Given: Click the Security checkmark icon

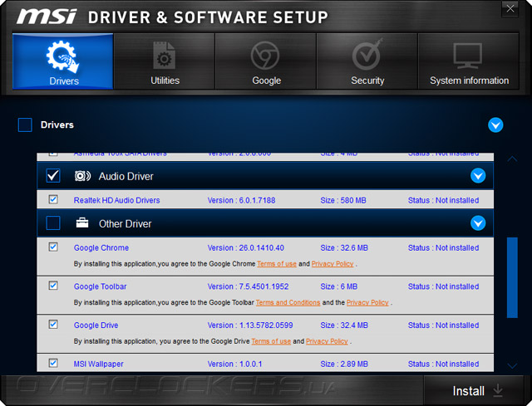Looking at the screenshot, I should 367,54.
